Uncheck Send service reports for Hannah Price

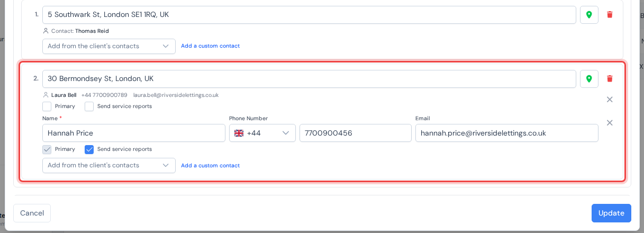pyautogui.click(x=89, y=149)
